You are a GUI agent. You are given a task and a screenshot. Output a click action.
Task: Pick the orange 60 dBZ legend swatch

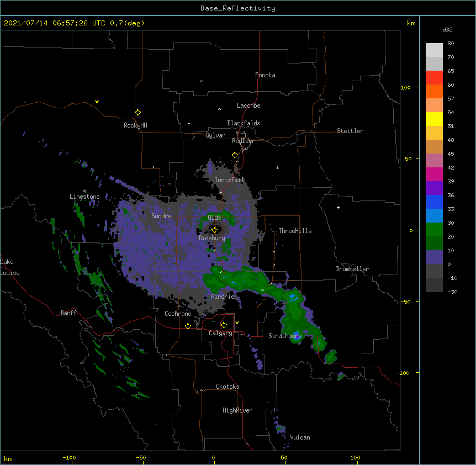pos(434,91)
